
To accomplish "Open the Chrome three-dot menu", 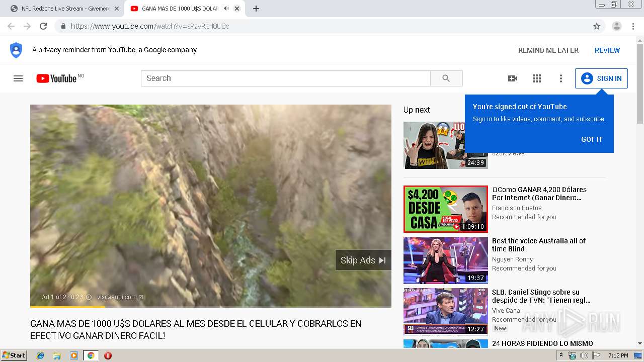I will [633, 26].
